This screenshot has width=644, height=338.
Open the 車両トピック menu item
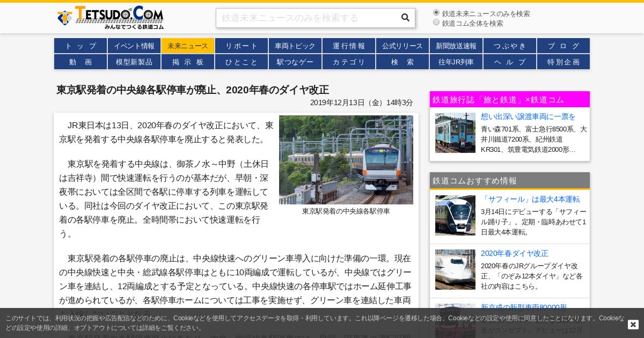click(295, 46)
